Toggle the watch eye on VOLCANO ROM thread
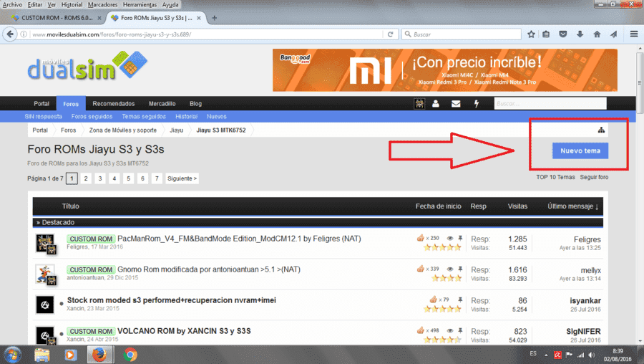The image size is (644, 364). point(450,331)
